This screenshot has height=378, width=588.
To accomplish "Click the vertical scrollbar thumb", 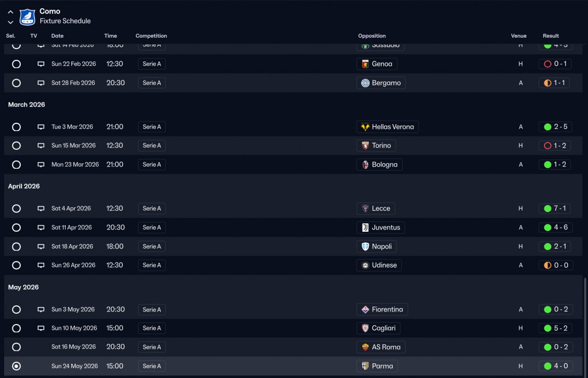I will click(x=585, y=326).
